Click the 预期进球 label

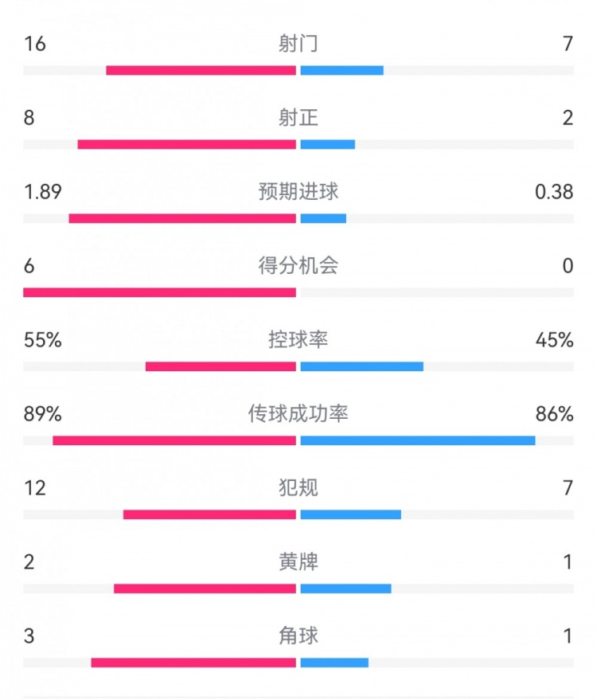298,192
